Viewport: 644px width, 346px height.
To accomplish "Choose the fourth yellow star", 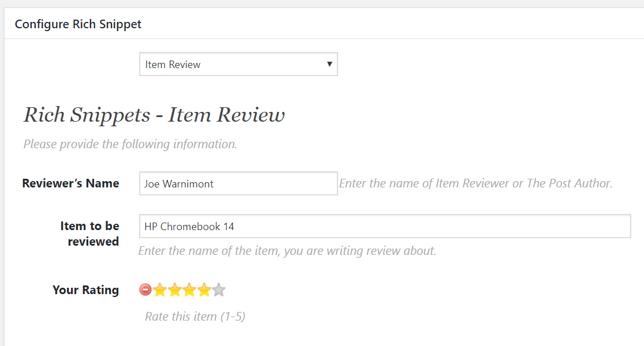I will click(x=204, y=289).
